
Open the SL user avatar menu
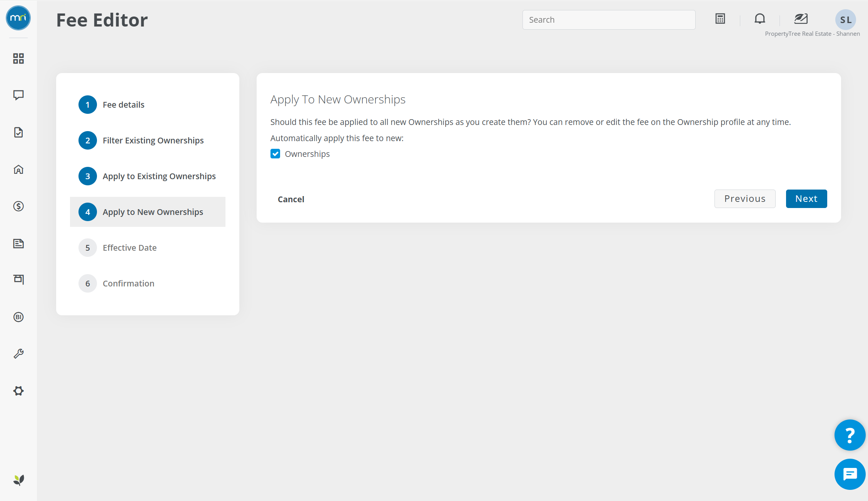click(846, 20)
